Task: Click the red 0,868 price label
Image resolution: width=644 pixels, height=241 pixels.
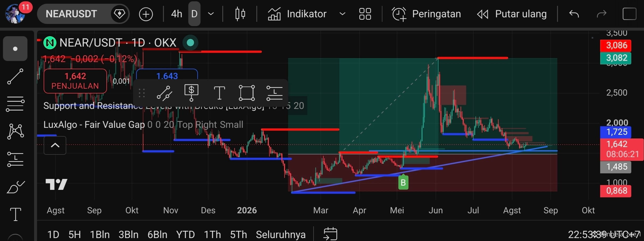Action: [x=616, y=191]
